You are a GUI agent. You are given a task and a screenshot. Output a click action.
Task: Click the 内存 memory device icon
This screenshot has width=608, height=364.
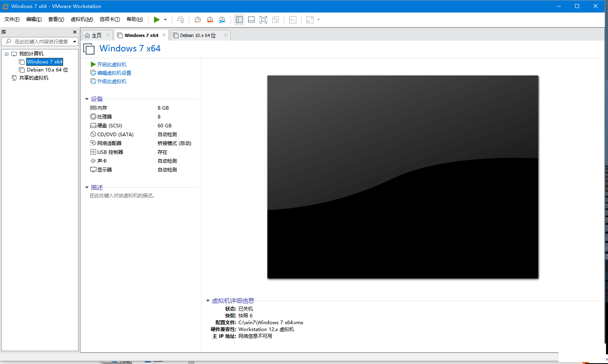93,108
